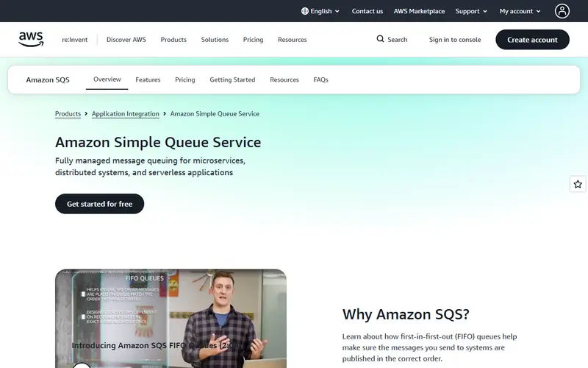Click the star bookmark icon on right edge
Screen dimensions: 588x368
click(578, 184)
